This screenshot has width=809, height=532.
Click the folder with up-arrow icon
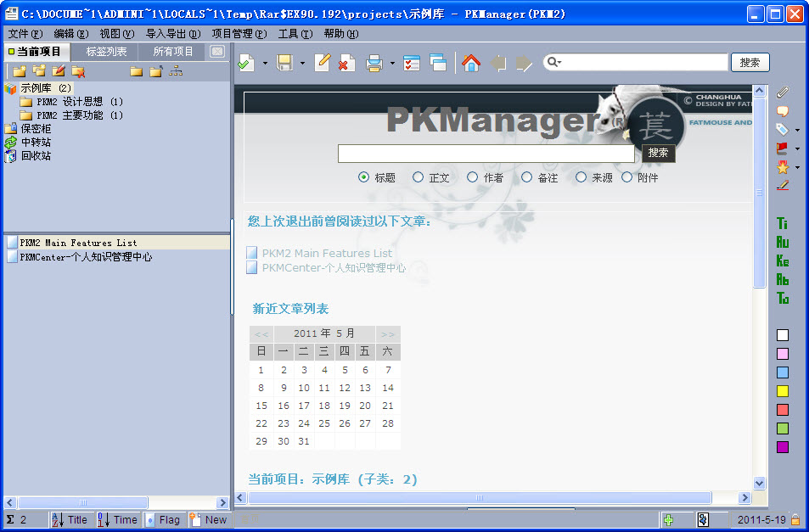coord(156,70)
